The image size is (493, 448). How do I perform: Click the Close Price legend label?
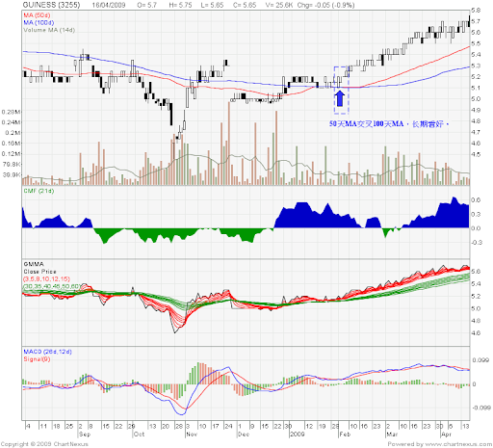(x=39, y=272)
